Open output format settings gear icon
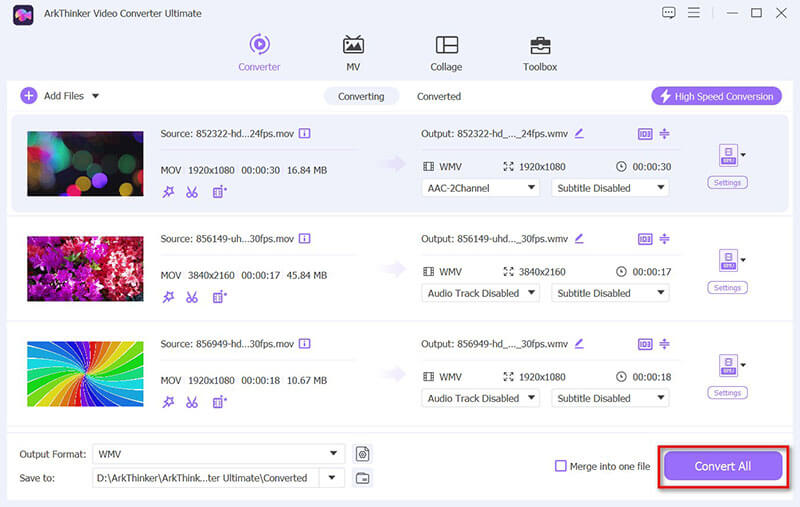This screenshot has height=507, width=800. click(362, 453)
